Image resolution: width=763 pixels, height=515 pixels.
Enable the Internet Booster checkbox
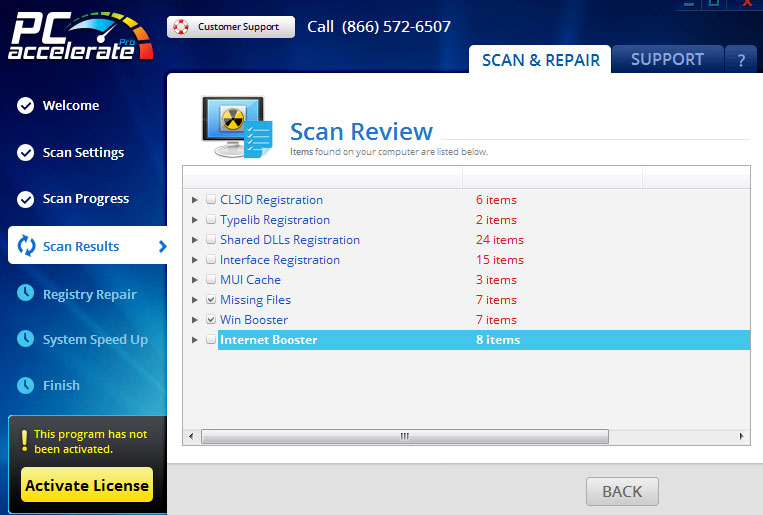[211, 340]
